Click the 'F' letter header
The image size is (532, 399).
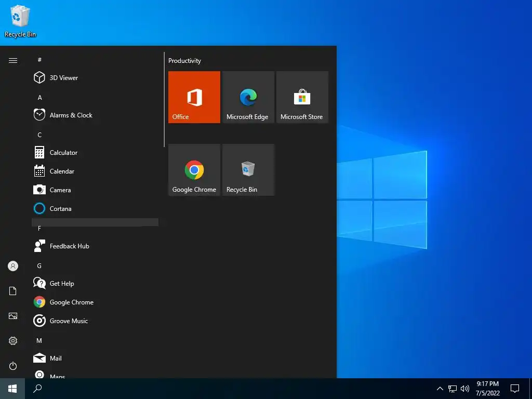coord(39,229)
